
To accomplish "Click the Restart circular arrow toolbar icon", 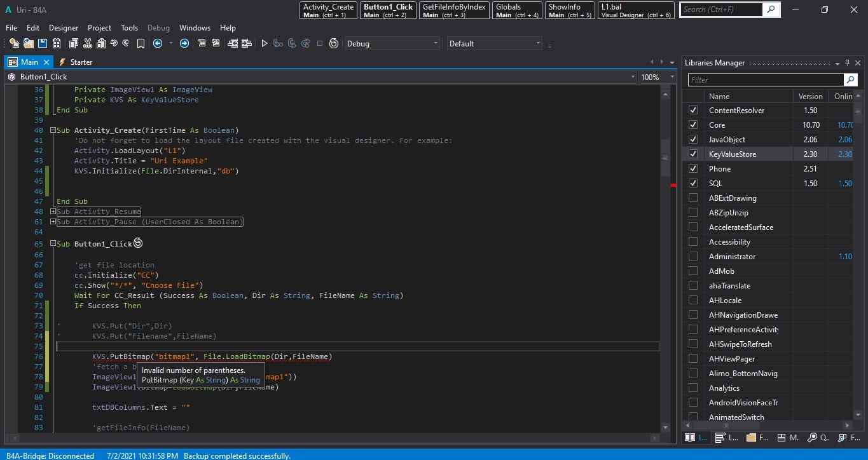I will (334, 43).
